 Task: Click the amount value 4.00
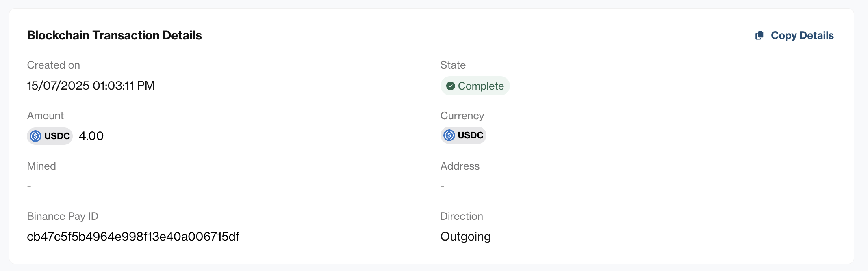point(91,136)
